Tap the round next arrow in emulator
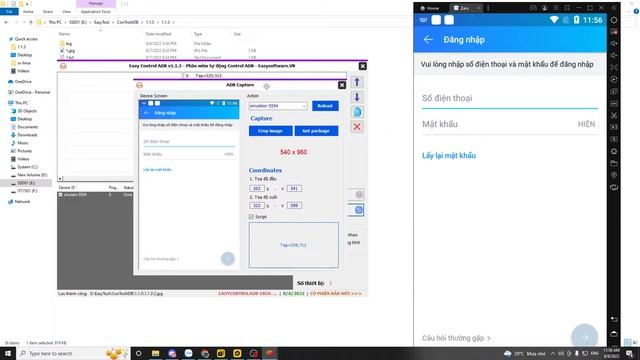This screenshot has height=360, width=640. coord(584,337)
